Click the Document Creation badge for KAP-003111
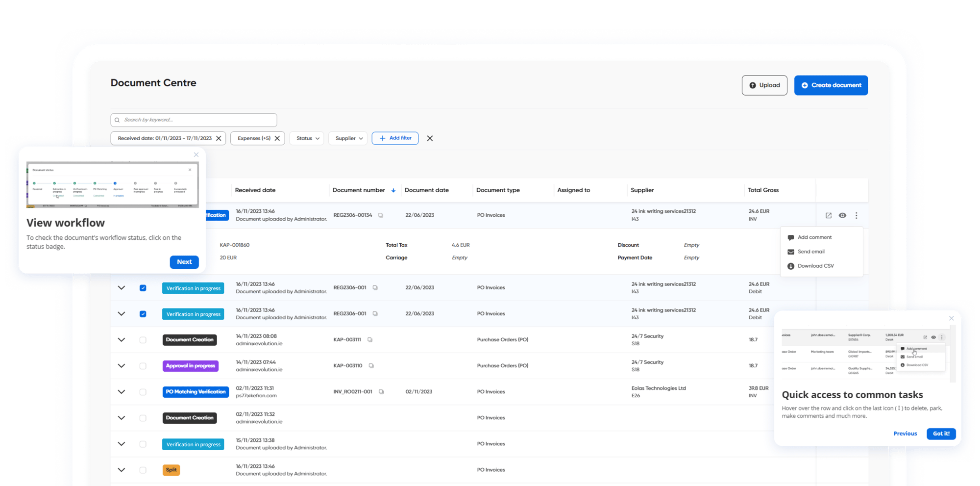Image resolution: width=980 pixels, height=486 pixels. 190,340
